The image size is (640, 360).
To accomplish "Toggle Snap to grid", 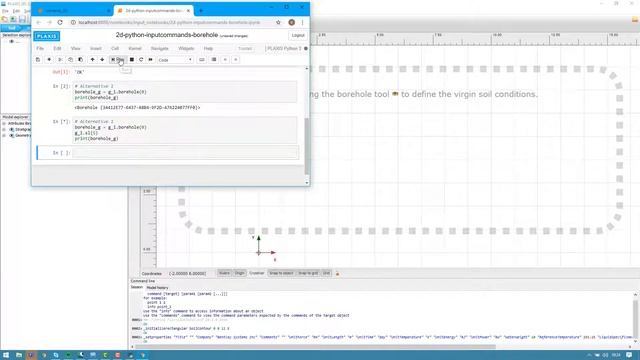I will click(x=308, y=273).
